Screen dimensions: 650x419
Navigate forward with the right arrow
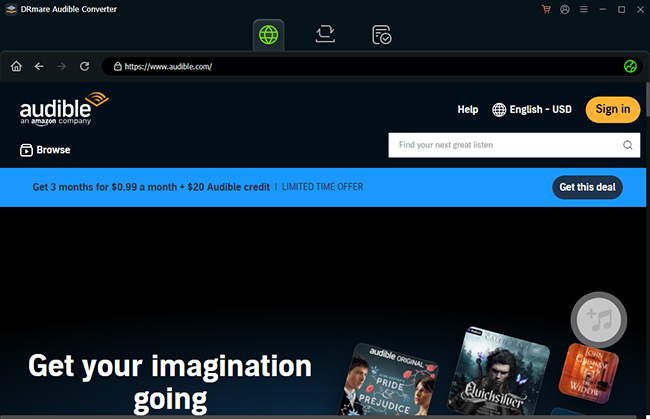coord(62,67)
